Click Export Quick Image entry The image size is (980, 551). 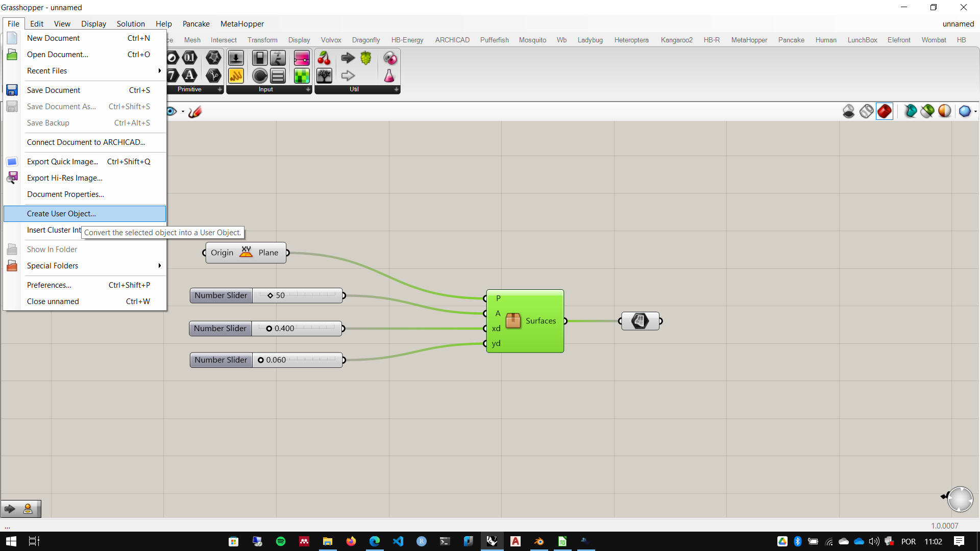click(85, 162)
